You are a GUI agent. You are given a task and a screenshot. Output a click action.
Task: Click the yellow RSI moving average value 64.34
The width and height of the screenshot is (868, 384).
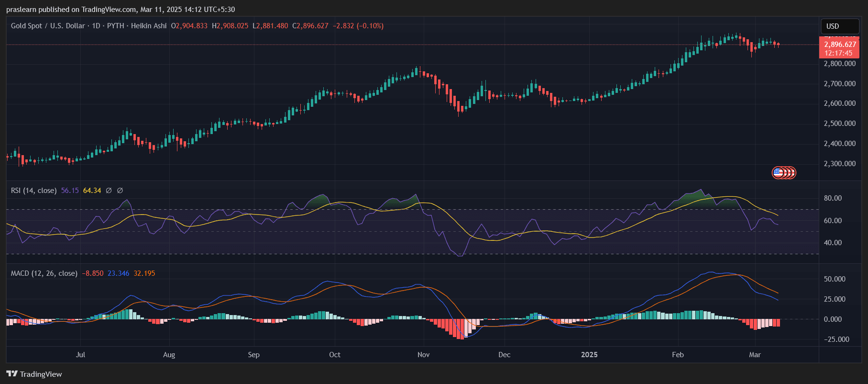(x=92, y=191)
